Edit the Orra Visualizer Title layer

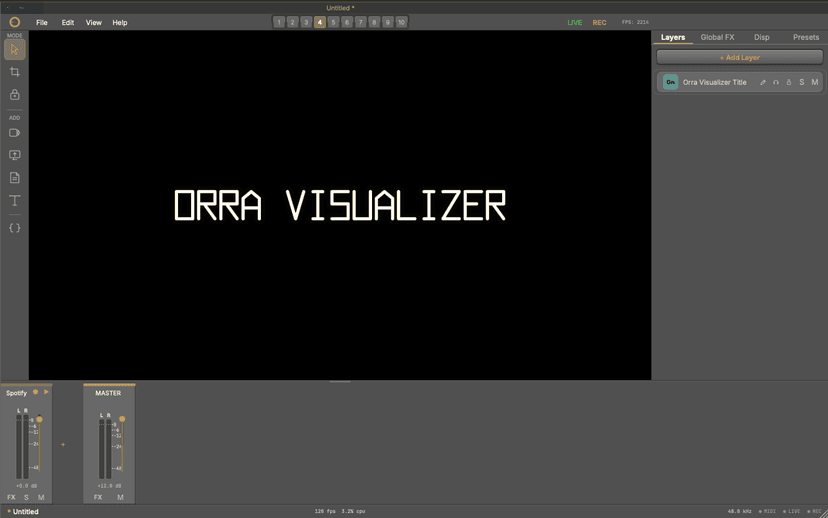(x=763, y=82)
